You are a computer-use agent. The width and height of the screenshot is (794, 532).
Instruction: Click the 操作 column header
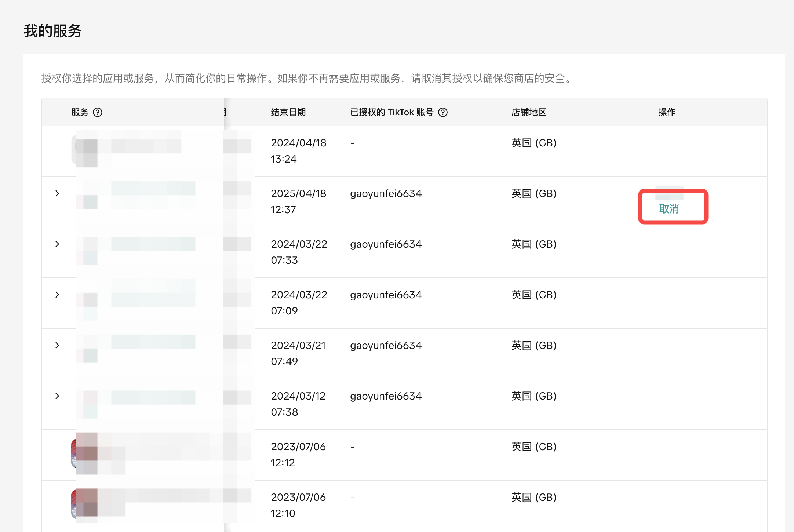click(x=667, y=112)
